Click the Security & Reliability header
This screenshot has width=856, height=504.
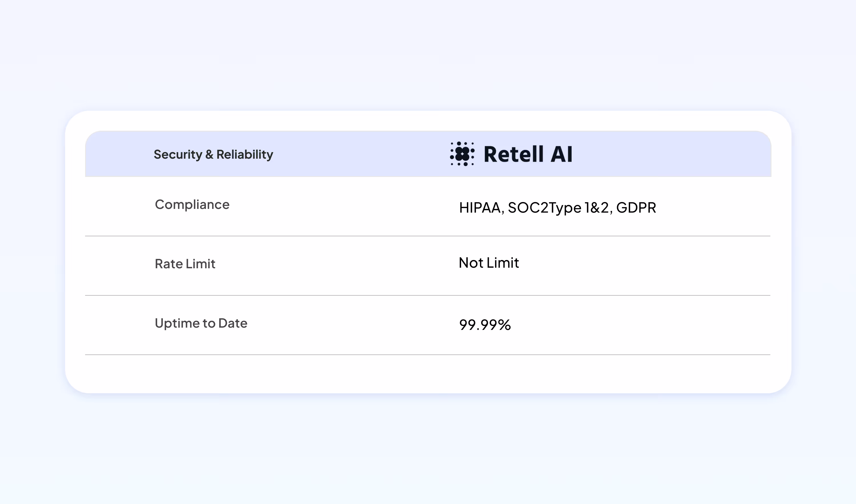214,154
